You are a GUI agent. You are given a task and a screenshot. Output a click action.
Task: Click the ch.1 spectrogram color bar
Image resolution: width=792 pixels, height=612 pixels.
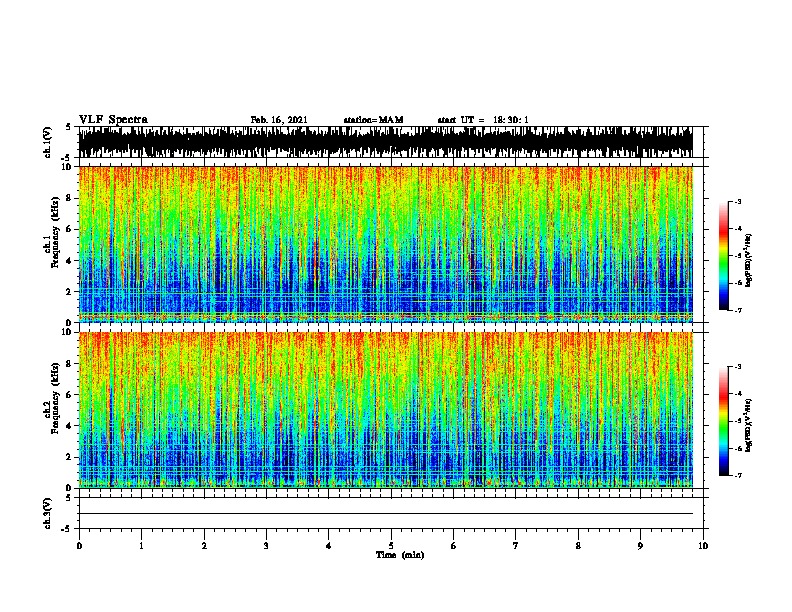pos(724,256)
